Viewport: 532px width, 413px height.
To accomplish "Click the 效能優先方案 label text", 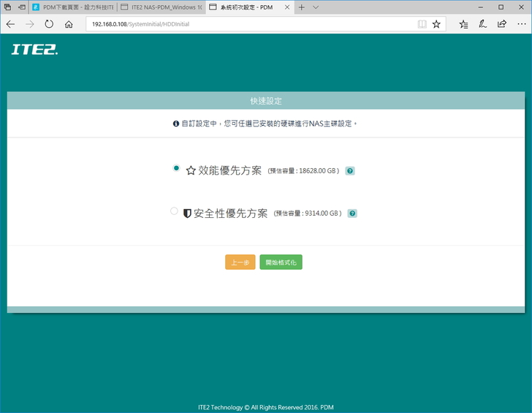I will click(229, 170).
